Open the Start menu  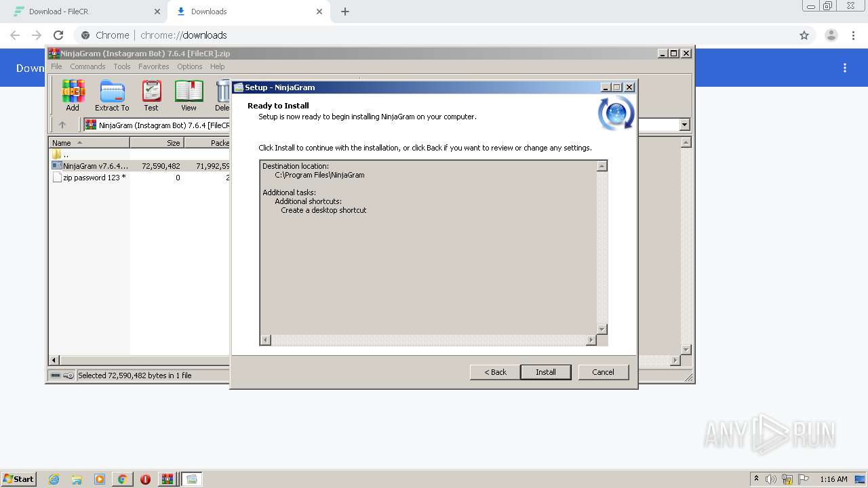pos(19,479)
